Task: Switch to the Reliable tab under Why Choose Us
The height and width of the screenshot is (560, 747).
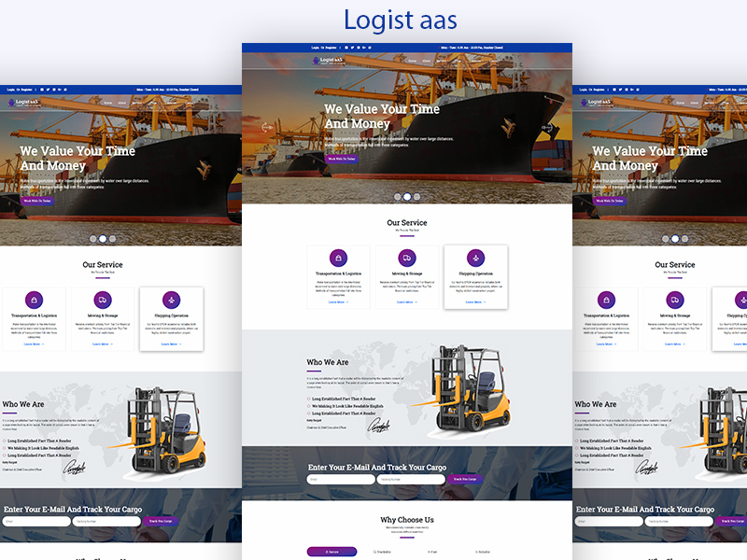Action: (482, 552)
